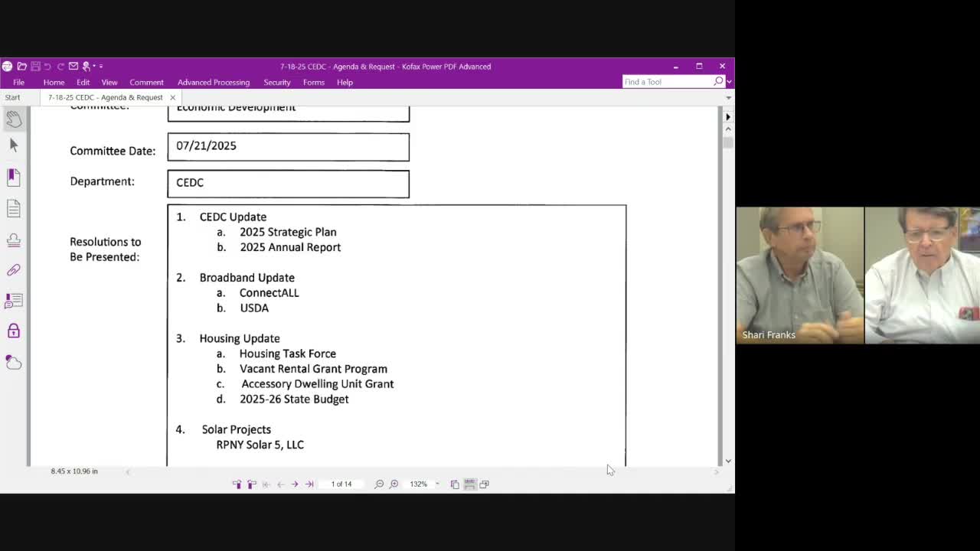Open the Security lock panel
The height and width of the screenshot is (551, 980).
[x=13, y=331]
